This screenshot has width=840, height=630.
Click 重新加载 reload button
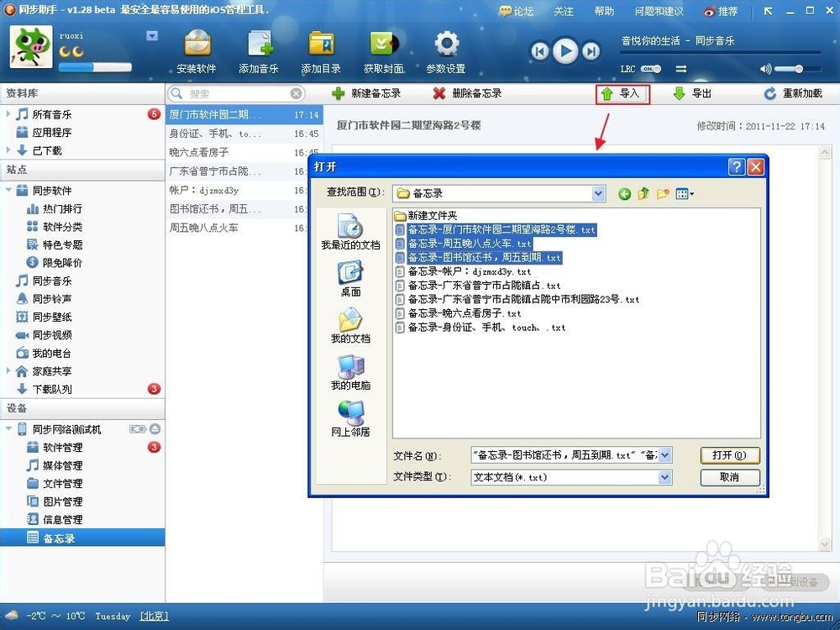pyautogui.click(x=794, y=93)
